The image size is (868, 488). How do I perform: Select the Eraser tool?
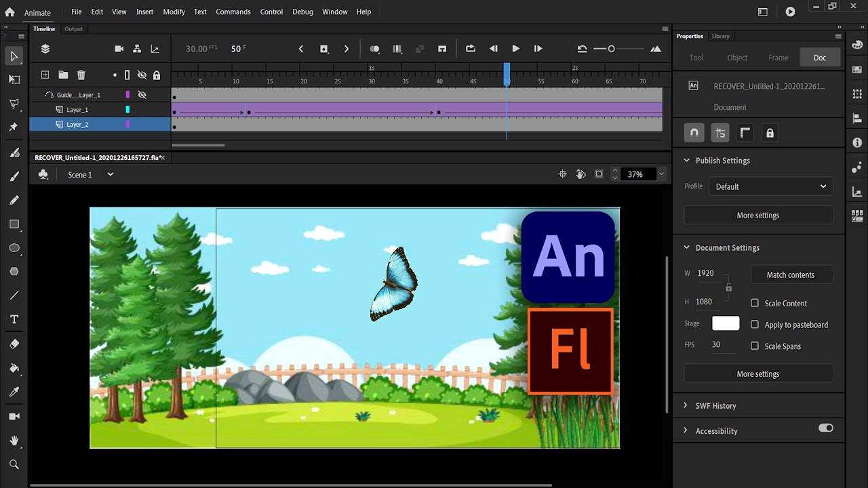(x=14, y=344)
